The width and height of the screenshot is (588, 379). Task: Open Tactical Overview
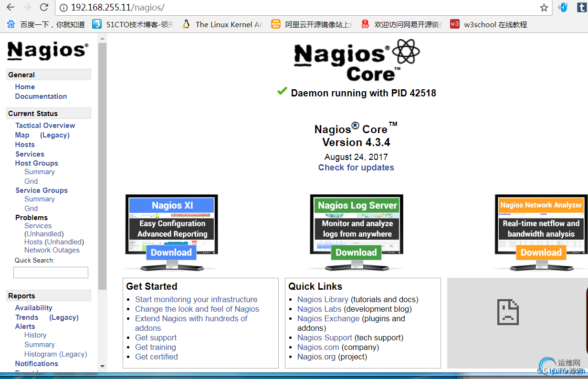point(45,126)
